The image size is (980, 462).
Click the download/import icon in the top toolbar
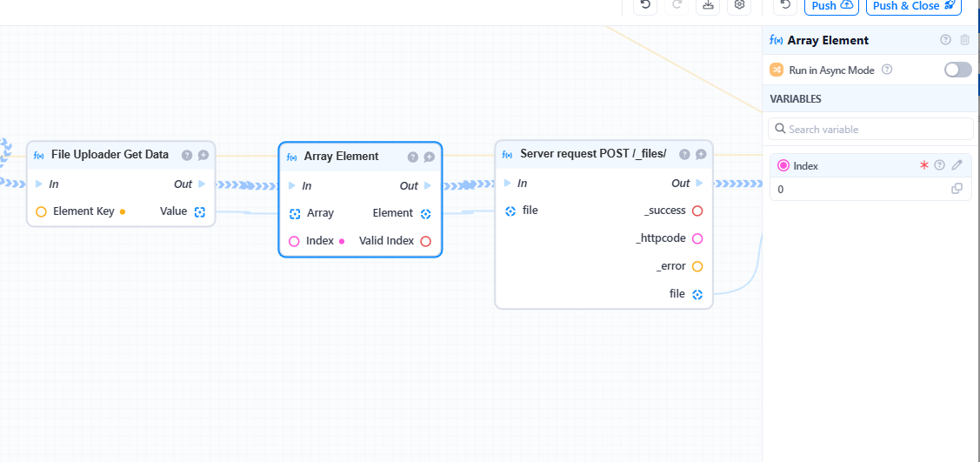(709, 5)
